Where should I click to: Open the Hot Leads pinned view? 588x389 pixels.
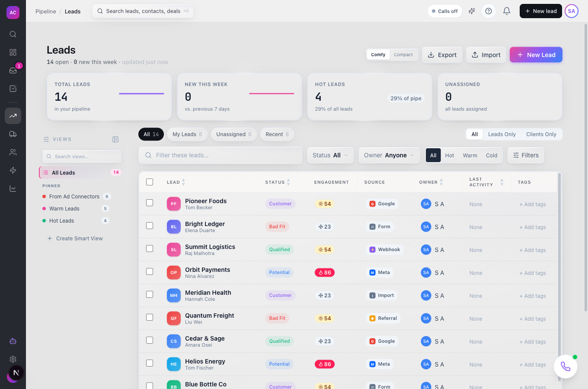click(x=76, y=221)
